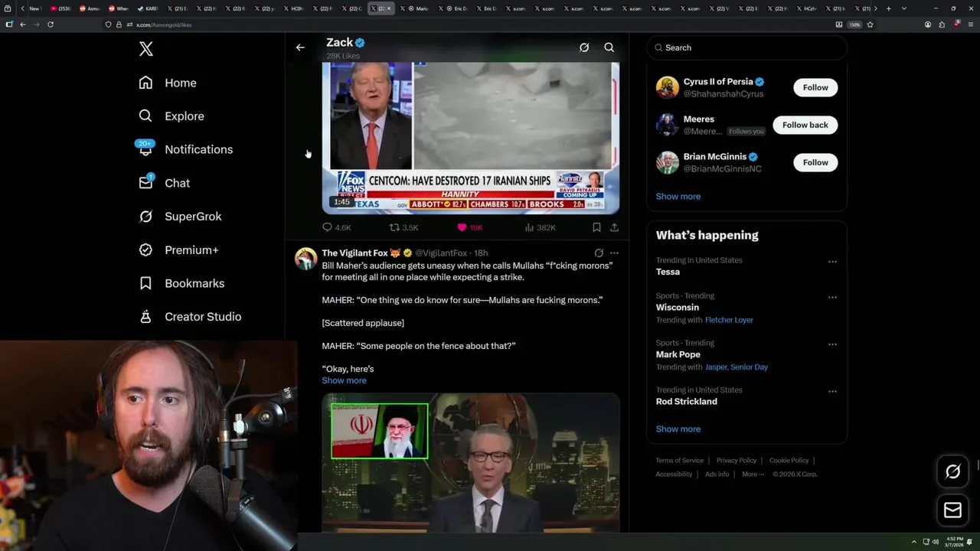This screenshot has width=980, height=551.
Task: Open a new browser tab with the plus button
Action: click(x=888, y=8)
